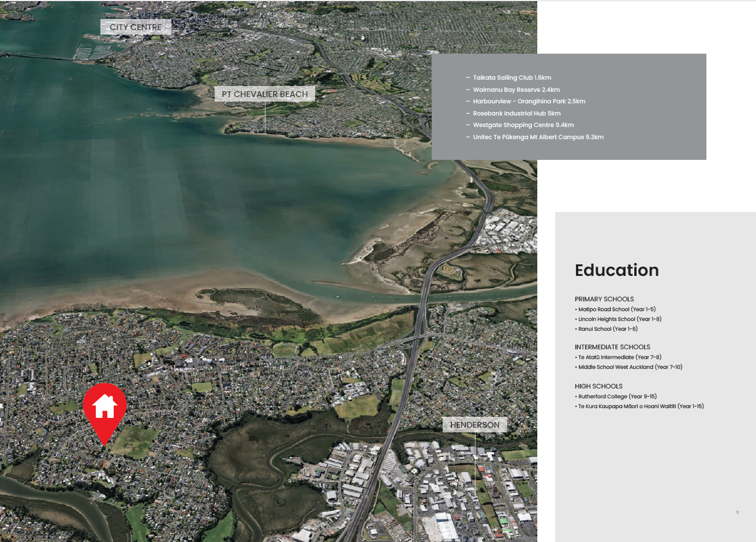Click the Education heading

pos(616,271)
